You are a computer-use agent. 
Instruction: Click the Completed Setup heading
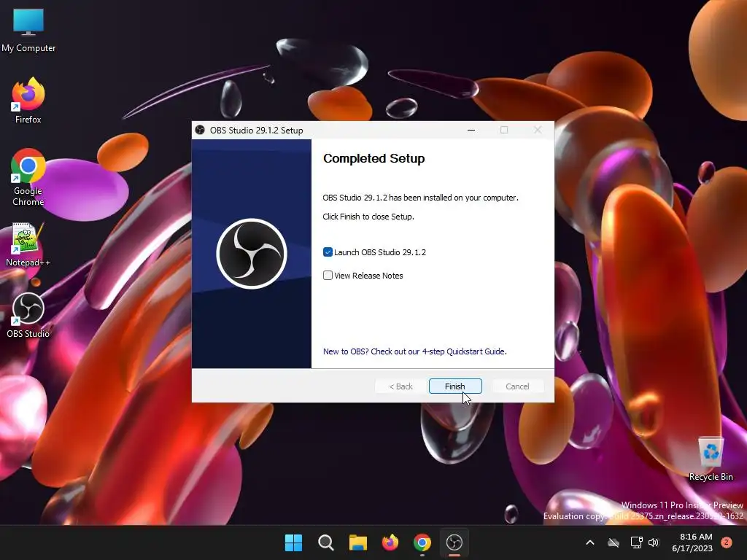374,158
